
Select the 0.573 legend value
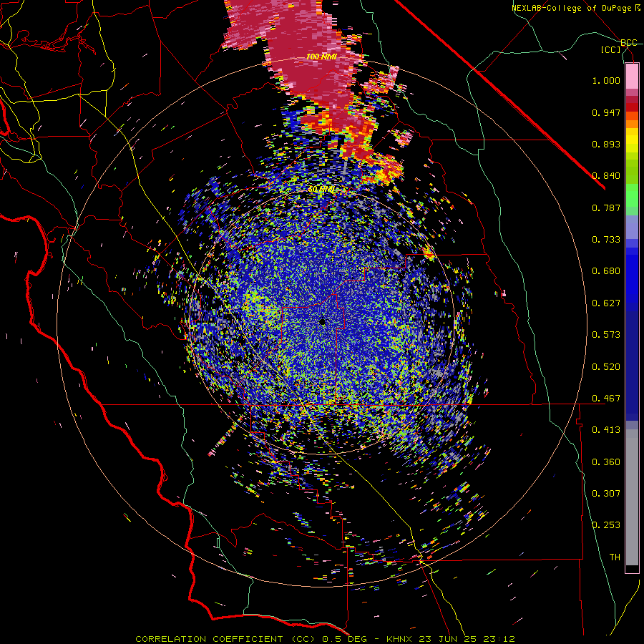(x=606, y=335)
